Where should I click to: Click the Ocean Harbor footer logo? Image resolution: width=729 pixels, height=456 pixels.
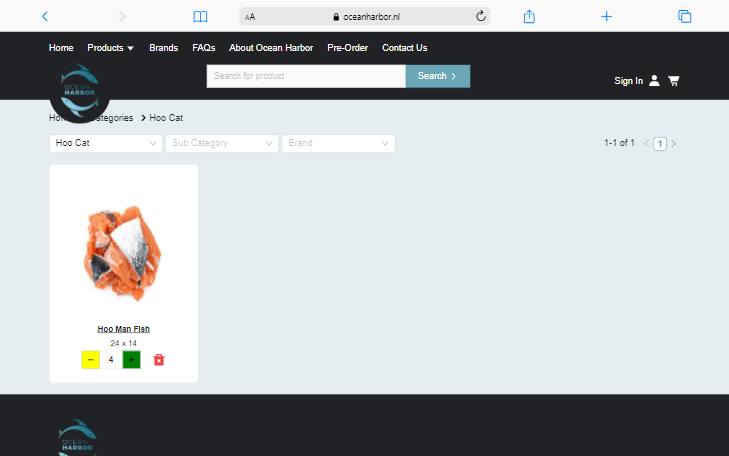point(78,437)
